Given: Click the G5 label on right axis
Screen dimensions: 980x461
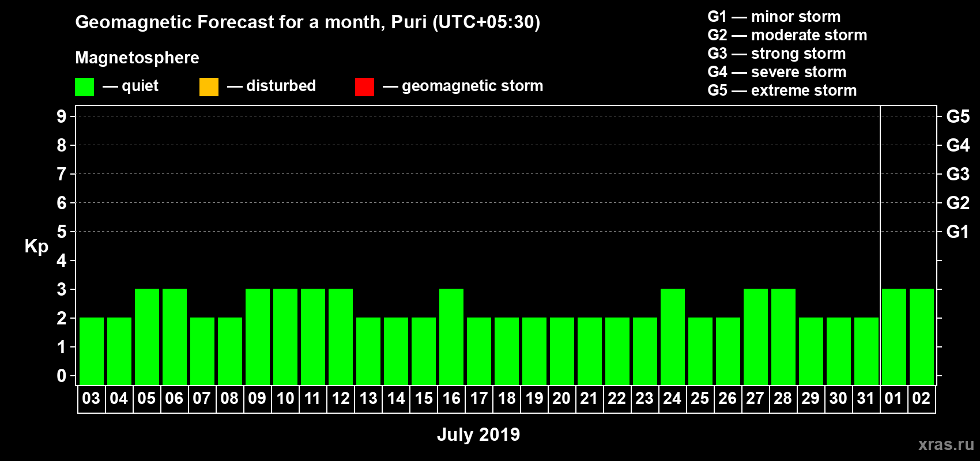Looking at the screenshot, I should 958,116.
